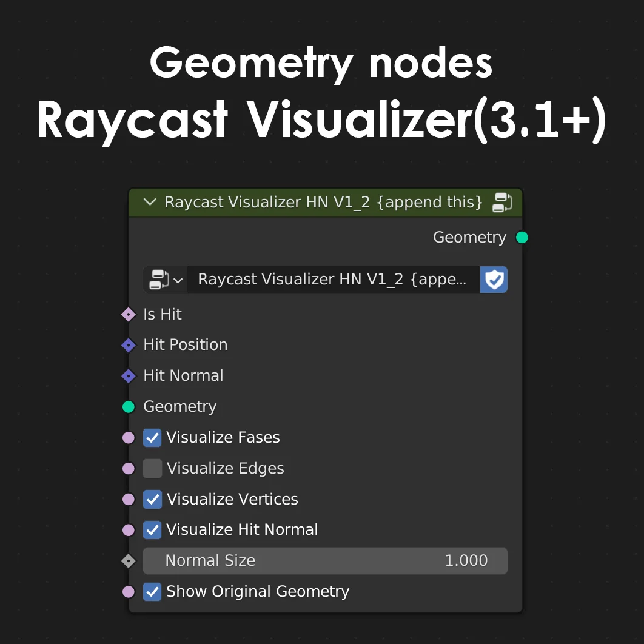This screenshot has width=644, height=644.
Task: Click the Normal Size value slider
Action: coord(325,560)
